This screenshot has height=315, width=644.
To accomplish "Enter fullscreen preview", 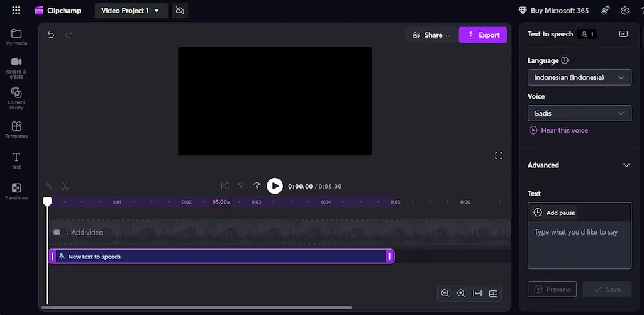I will pos(499,155).
